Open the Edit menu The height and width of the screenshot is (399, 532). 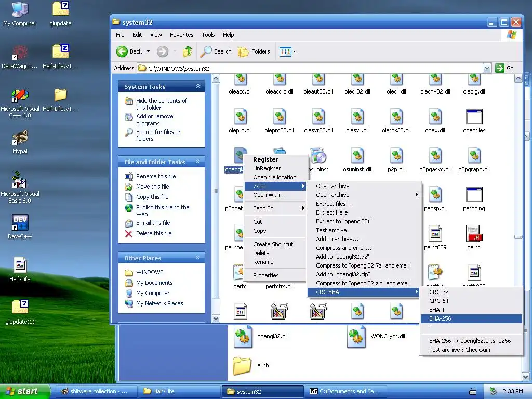tap(137, 35)
